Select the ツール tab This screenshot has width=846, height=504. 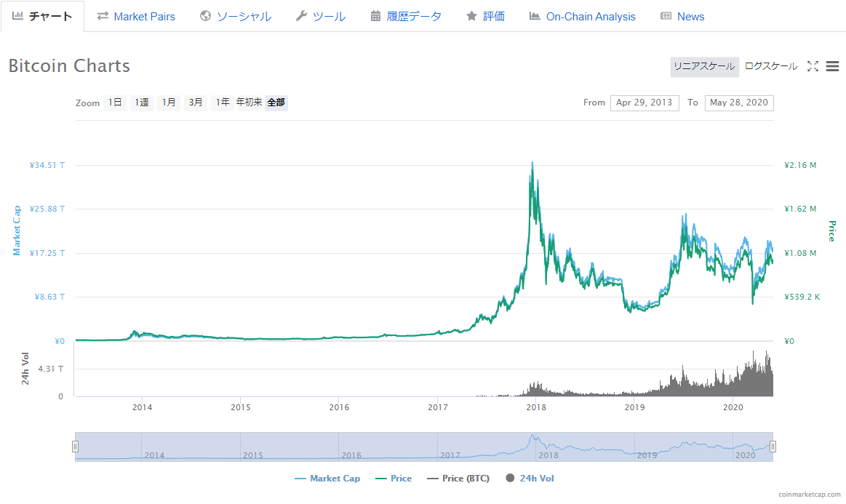point(321,16)
